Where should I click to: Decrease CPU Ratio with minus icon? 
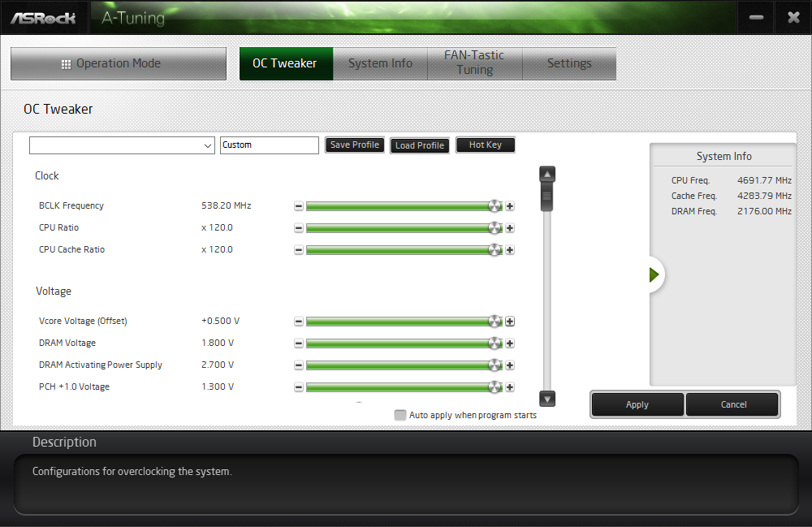(x=298, y=228)
